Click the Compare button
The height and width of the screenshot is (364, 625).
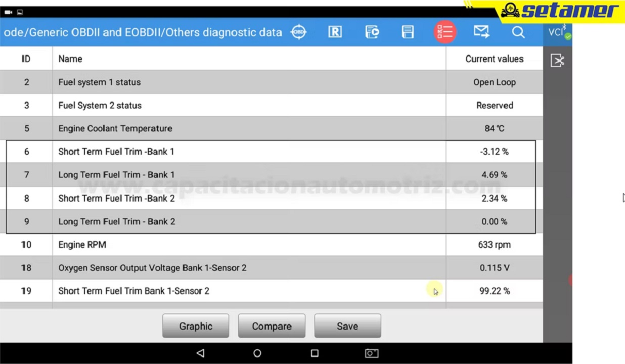tap(272, 326)
